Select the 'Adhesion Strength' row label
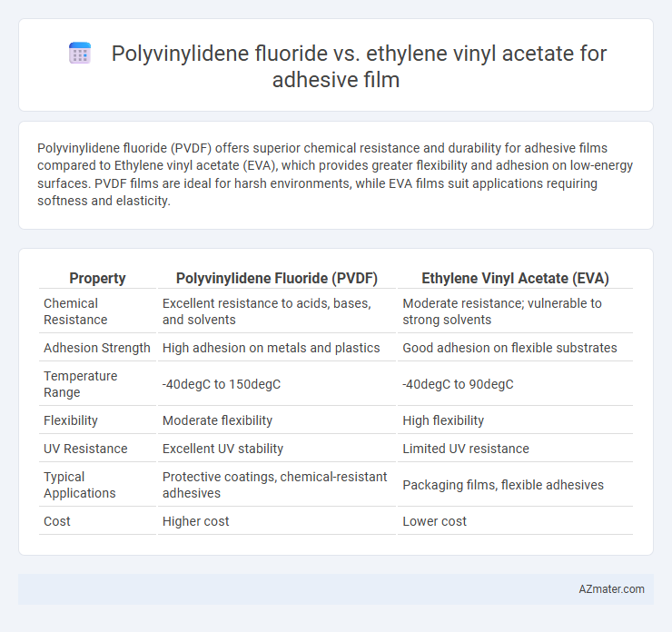This screenshot has height=632, width=672. 97,348
